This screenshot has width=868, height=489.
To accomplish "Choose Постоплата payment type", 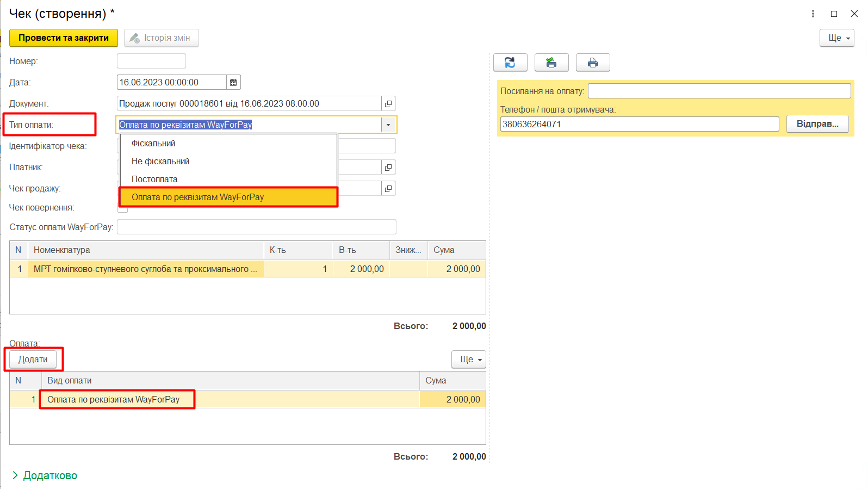I will tap(154, 179).
